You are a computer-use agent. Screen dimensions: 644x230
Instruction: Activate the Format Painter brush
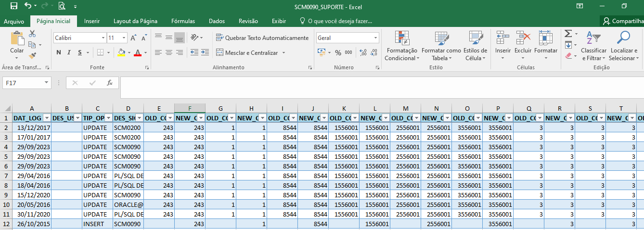click(32, 56)
